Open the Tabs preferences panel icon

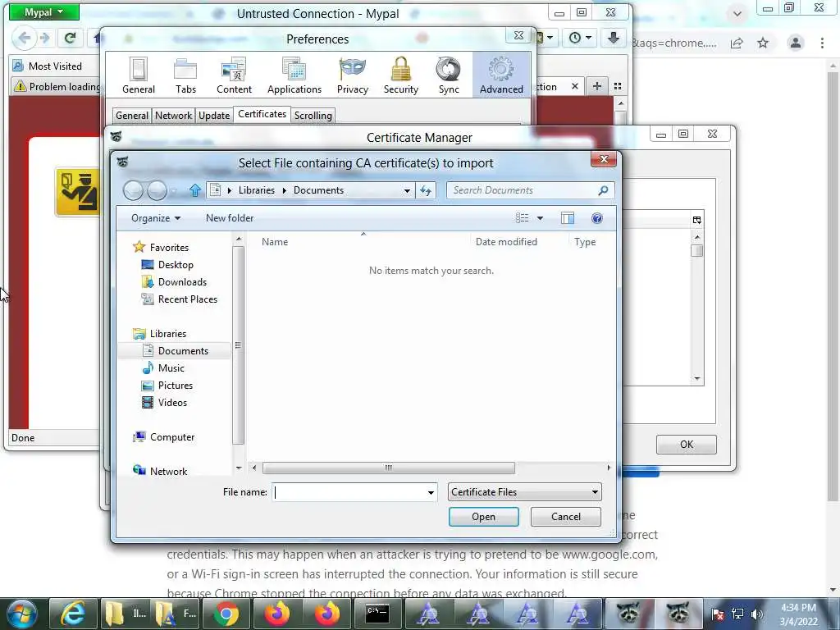[x=185, y=75]
